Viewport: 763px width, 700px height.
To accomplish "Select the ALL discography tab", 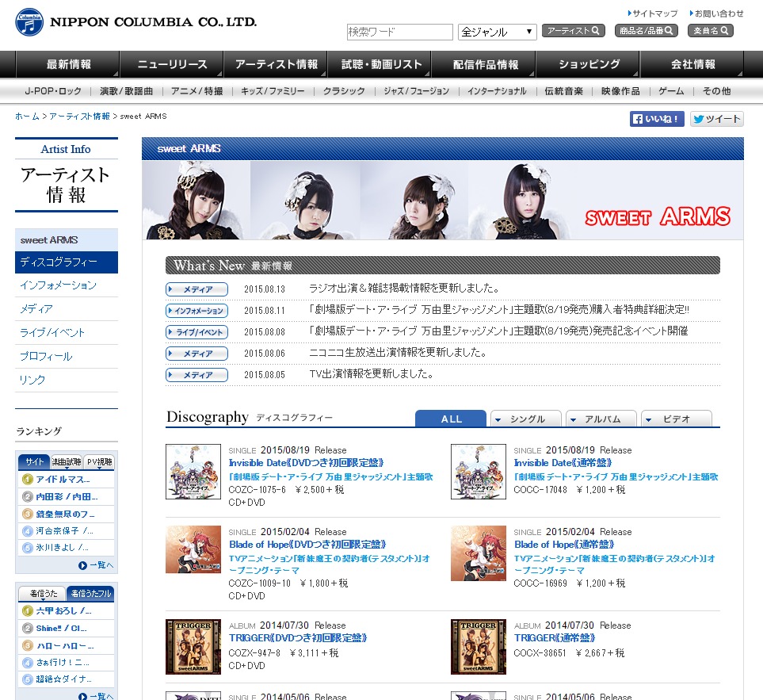I will tap(451, 419).
